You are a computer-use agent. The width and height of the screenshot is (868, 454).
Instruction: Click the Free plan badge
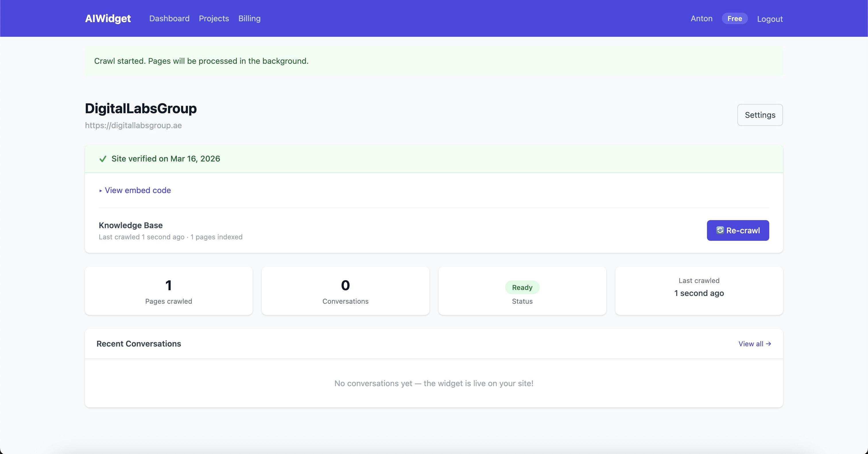734,19
